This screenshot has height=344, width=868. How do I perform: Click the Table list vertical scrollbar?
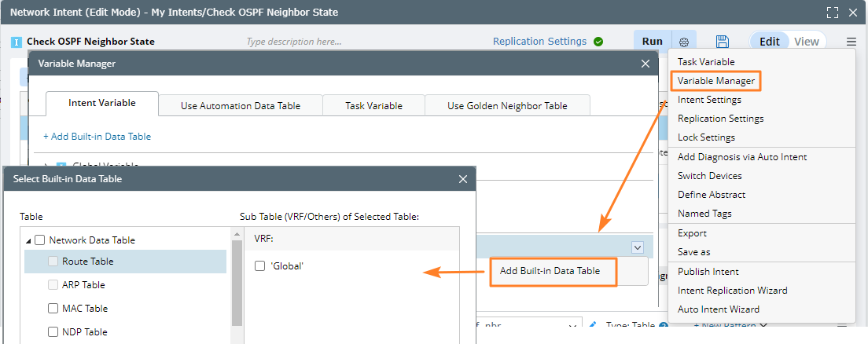(237, 283)
